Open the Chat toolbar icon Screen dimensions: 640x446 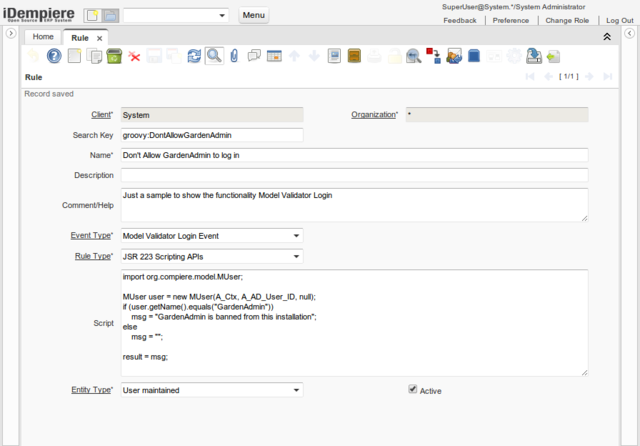(x=254, y=56)
